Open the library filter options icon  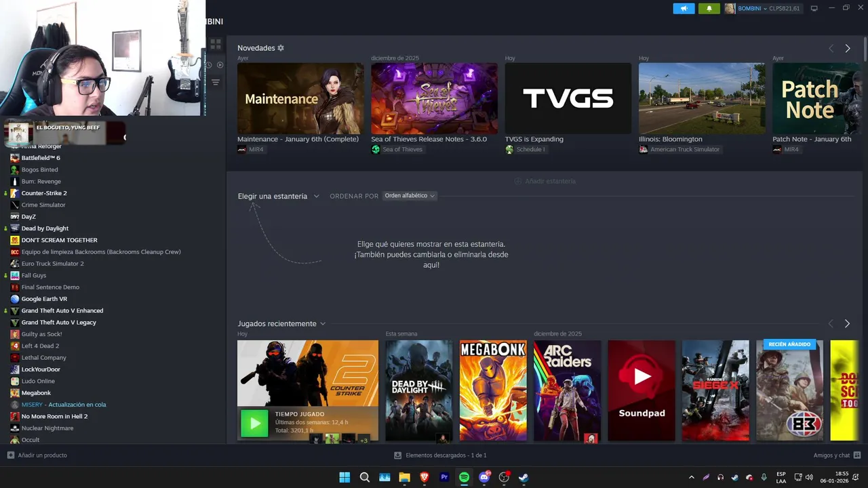[216, 82]
